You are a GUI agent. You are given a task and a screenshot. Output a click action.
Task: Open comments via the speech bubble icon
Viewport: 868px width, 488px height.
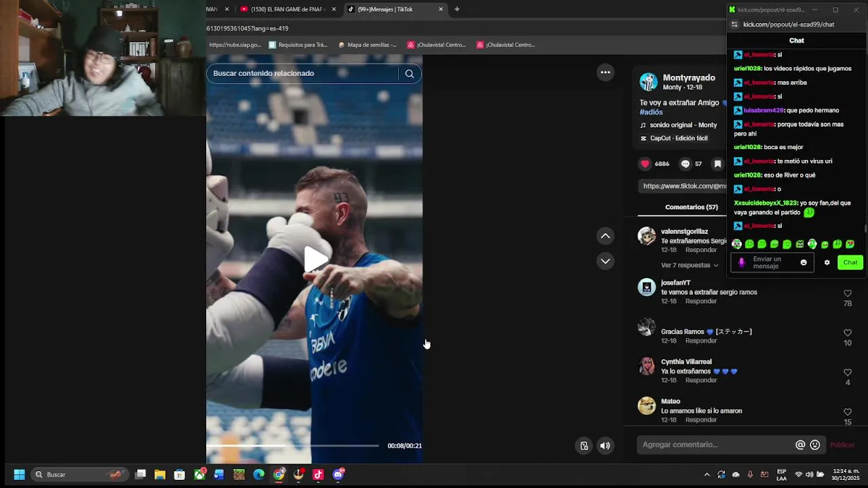pos(685,164)
